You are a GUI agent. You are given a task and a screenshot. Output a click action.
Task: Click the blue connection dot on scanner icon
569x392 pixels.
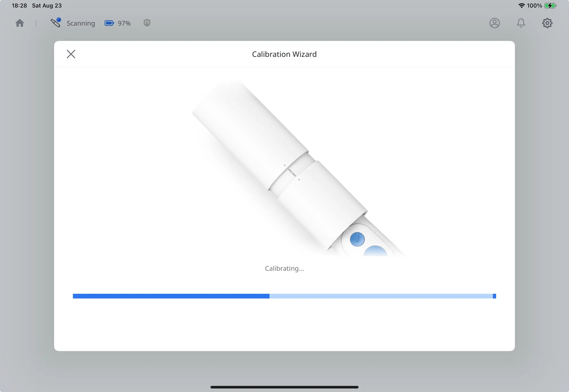pyautogui.click(x=59, y=19)
